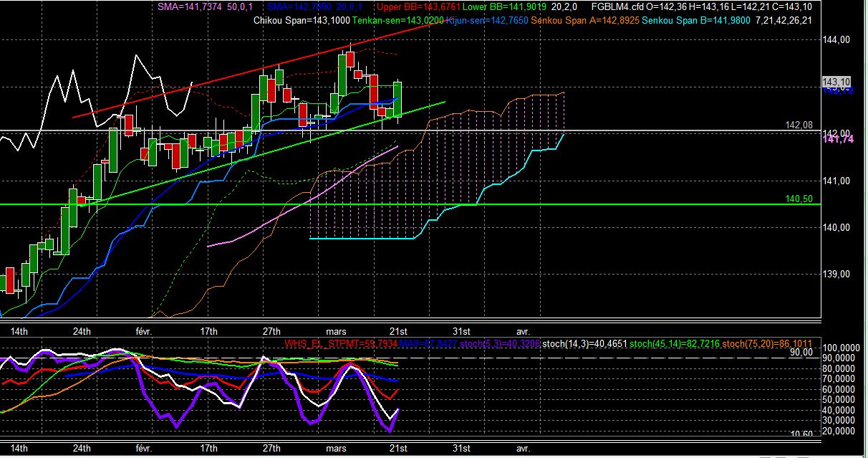This screenshot has width=868, height=458.
Task: Click the 143,10 current price tag
Action: (x=836, y=82)
